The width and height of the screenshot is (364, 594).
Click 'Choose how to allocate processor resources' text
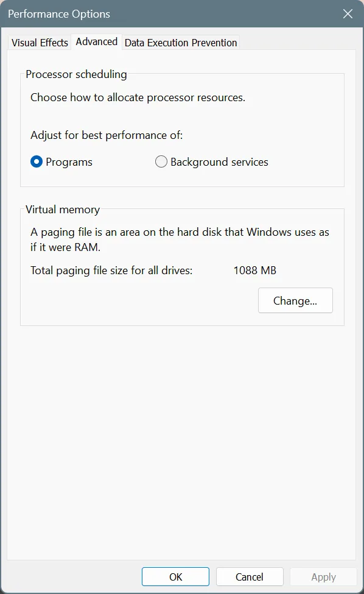point(138,97)
